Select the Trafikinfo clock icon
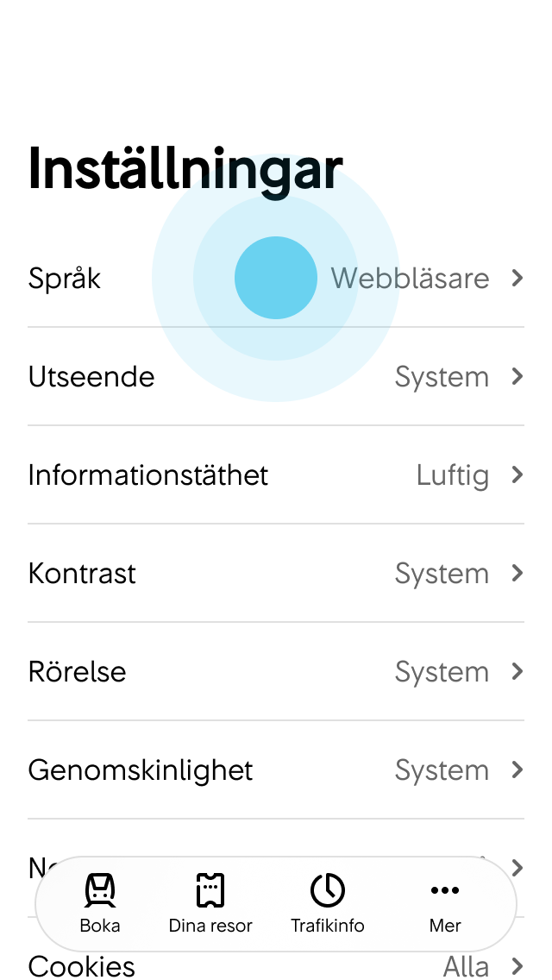 coord(328,890)
